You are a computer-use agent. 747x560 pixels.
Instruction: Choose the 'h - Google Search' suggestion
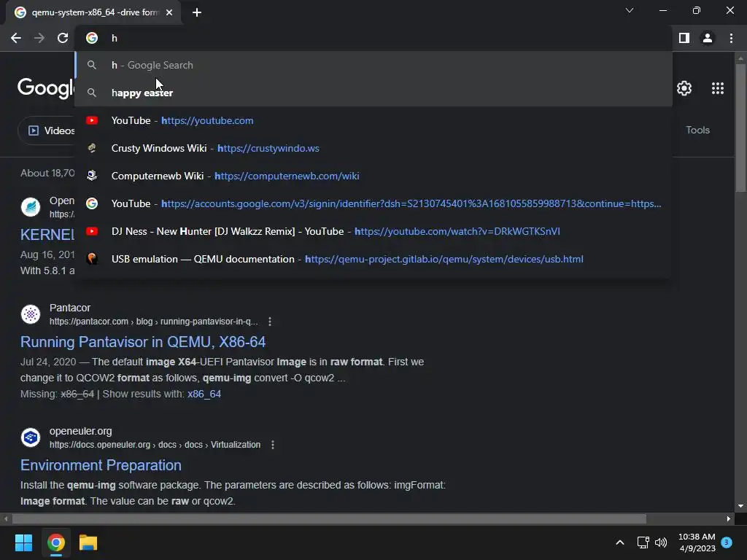pos(373,65)
